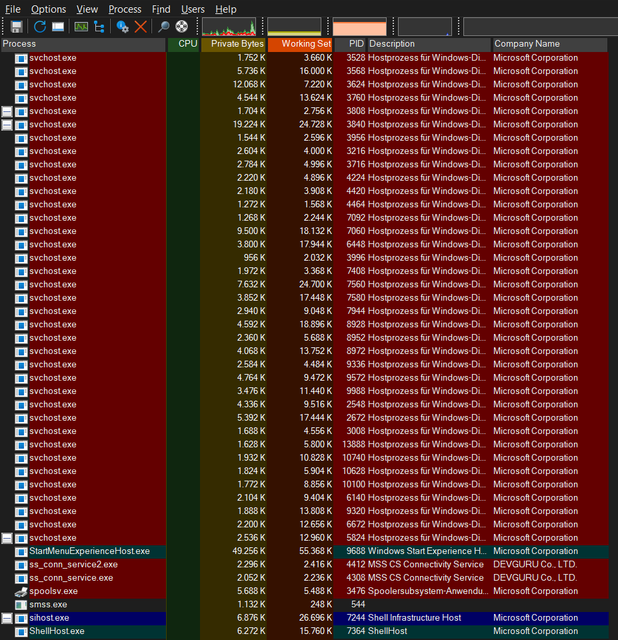Click the icon beside ss_conn_service.exe
Image resolution: width=618 pixels, height=640 pixels.
tap(21, 578)
